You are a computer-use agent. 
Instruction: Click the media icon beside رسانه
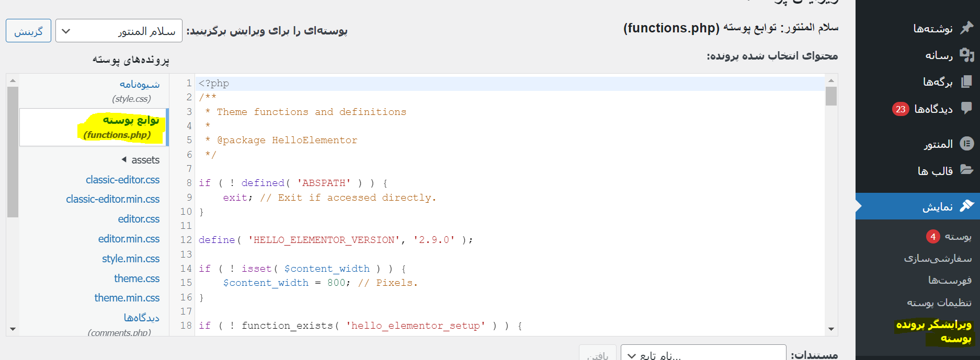tap(967, 55)
